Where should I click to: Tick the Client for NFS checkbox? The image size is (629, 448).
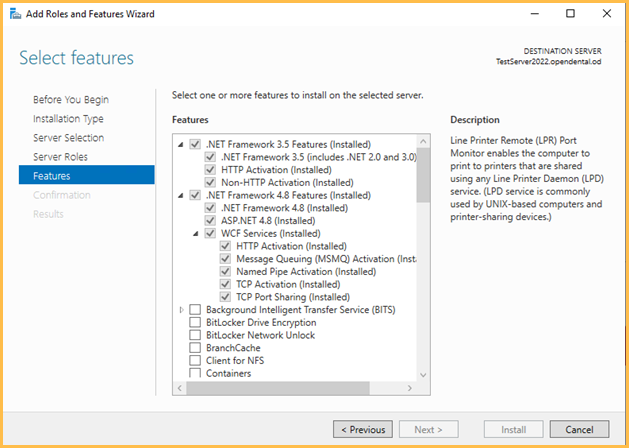(x=195, y=361)
